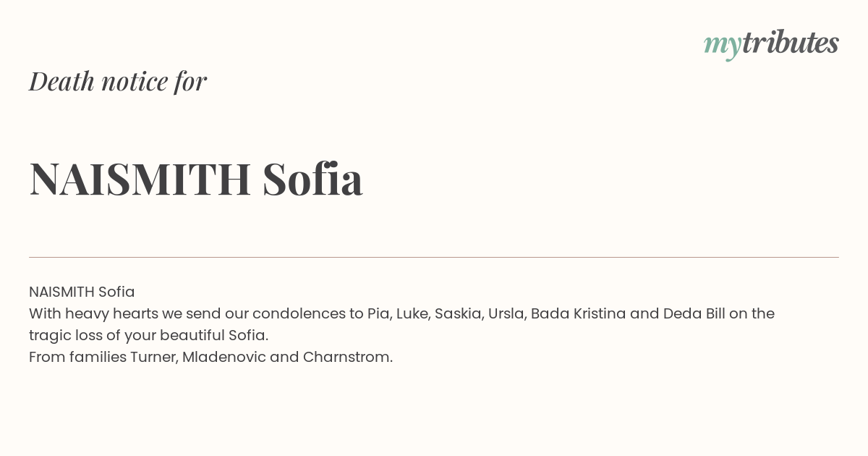Click the name 'Saskia' in the notice
This screenshot has height=456, width=868.
(x=459, y=313)
